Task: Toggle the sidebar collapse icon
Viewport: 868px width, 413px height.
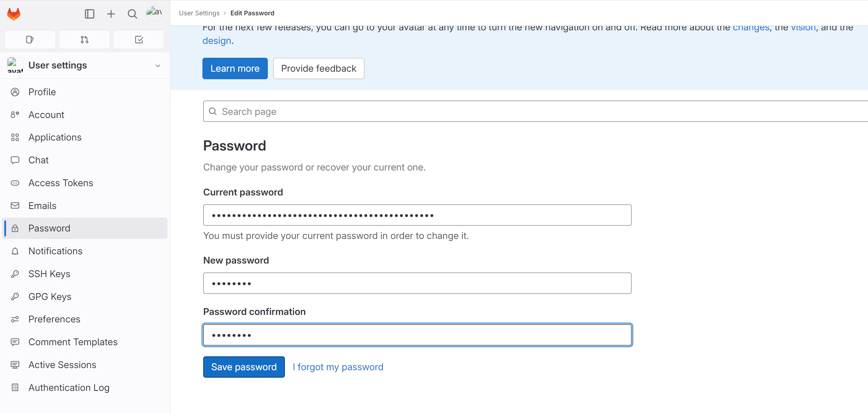Action: 89,14
